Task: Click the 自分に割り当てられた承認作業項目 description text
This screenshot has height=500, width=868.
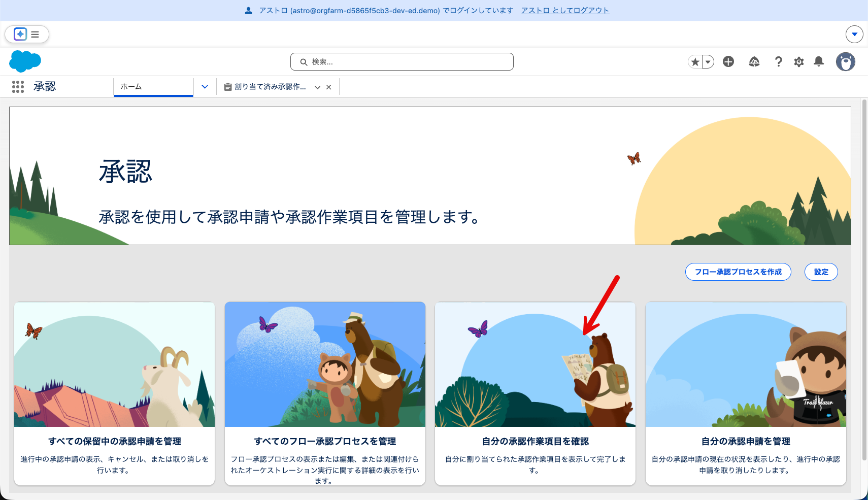Action: tap(536, 464)
